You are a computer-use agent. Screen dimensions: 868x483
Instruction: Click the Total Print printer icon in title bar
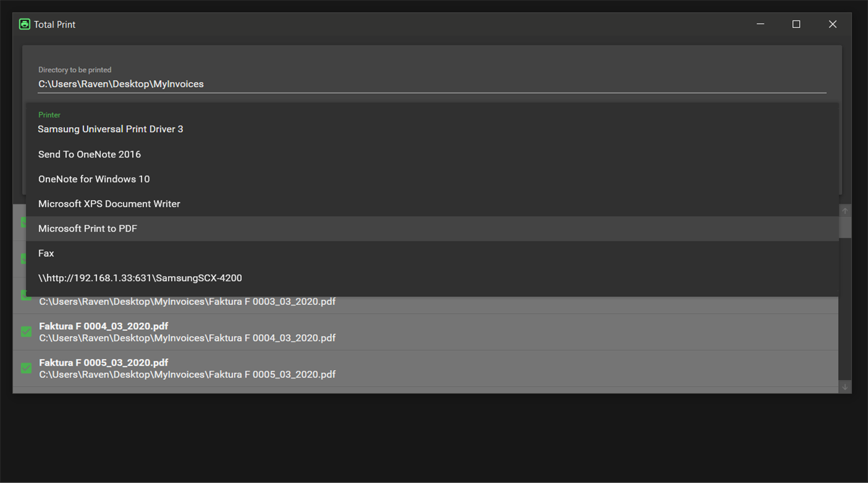pyautogui.click(x=24, y=24)
